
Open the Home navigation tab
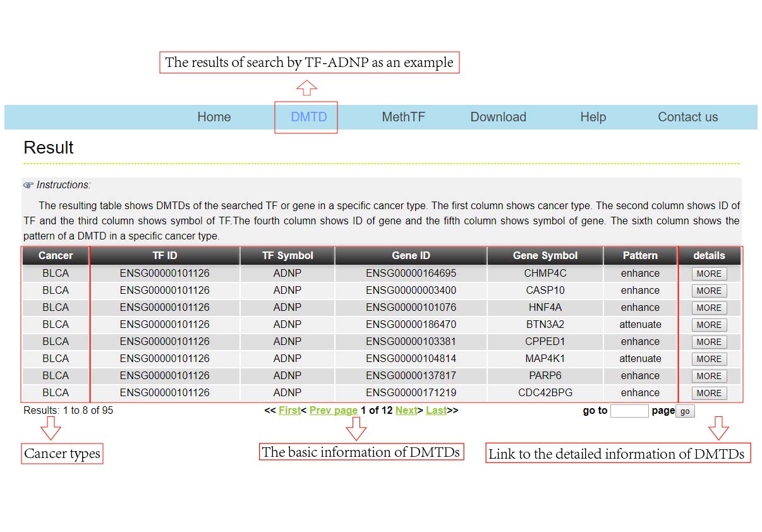[x=214, y=117]
